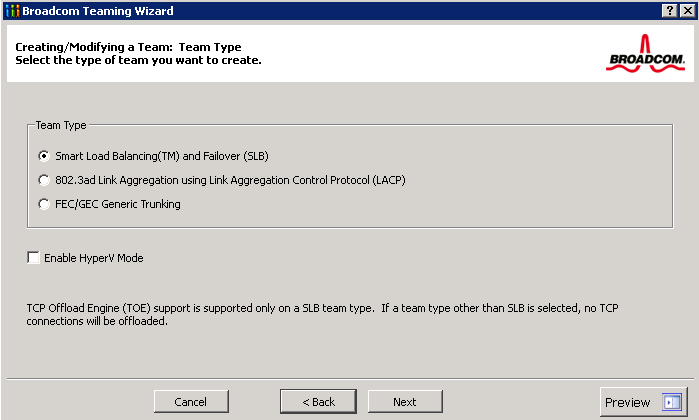Viewport: 699px width, 420px height.
Task: Click the TCP Offload Engine (TOE) note text
Action: (322, 314)
